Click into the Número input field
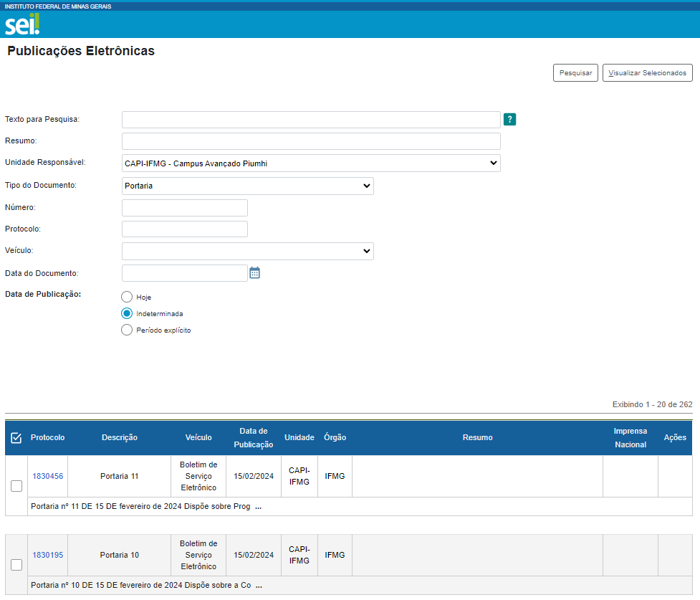 point(185,208)
